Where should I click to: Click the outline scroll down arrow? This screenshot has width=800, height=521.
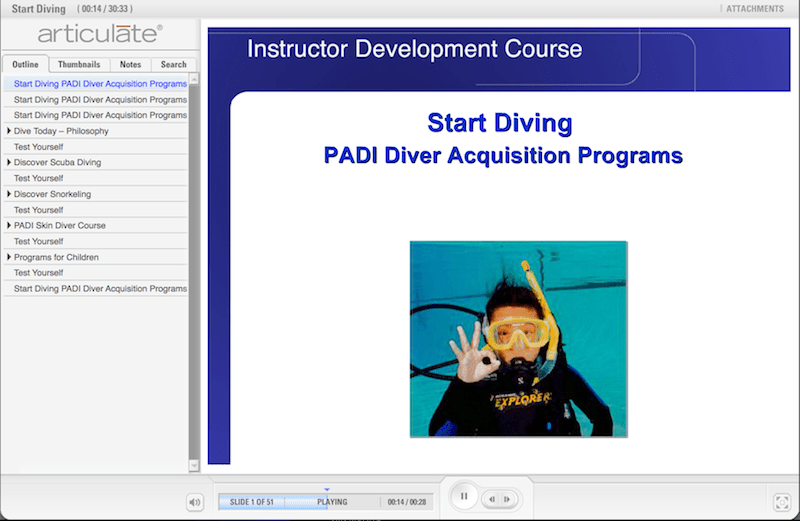pyautogui.click(x=194, y=465)
